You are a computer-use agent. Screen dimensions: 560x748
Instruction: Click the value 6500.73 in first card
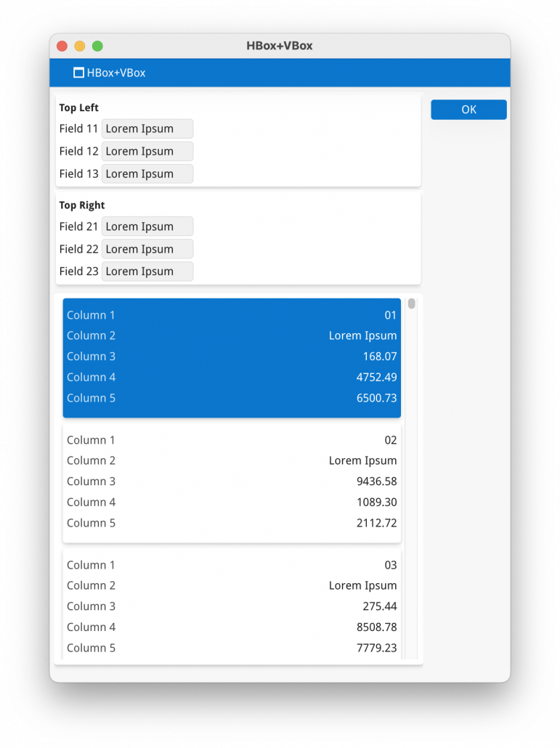click(376, 398)
